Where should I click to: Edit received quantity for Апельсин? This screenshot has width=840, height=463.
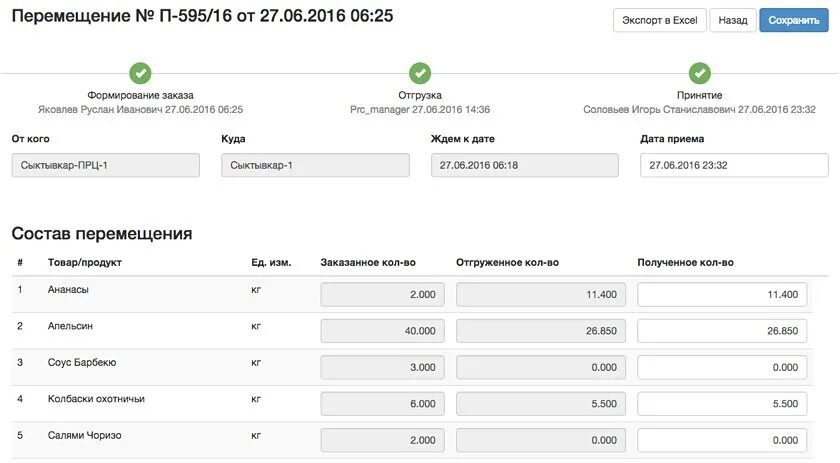point(722,331)
